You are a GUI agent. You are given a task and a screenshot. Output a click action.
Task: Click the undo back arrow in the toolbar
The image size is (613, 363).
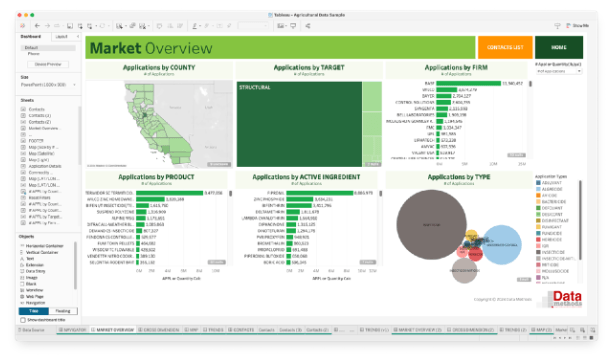37,26
